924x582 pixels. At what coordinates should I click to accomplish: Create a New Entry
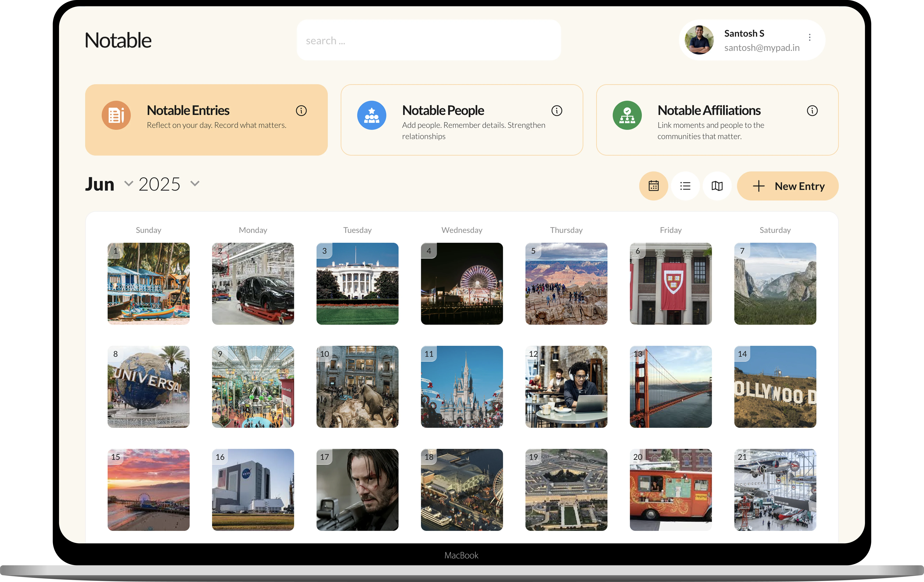point(788,186)
